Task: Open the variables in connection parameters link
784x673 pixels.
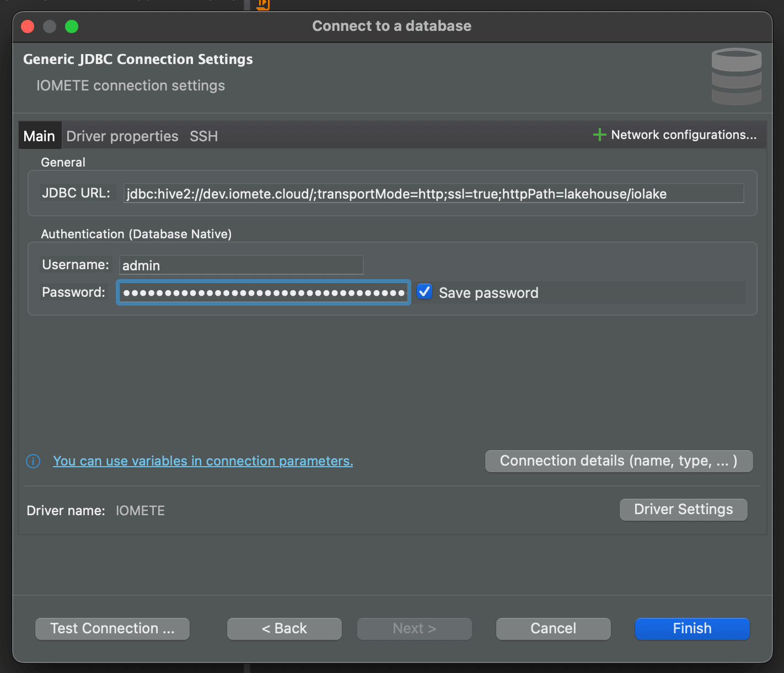Action: pyautogui.click(x=203, y=461)
